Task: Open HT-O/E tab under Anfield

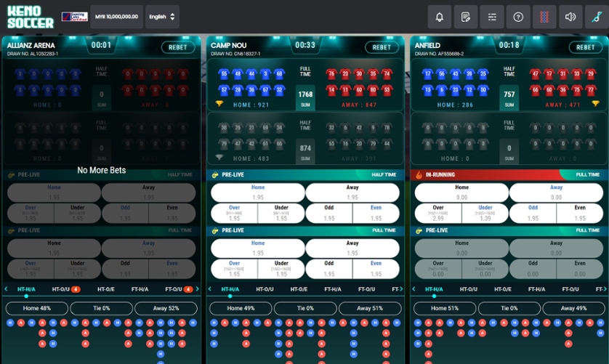Action: point(503,289)
